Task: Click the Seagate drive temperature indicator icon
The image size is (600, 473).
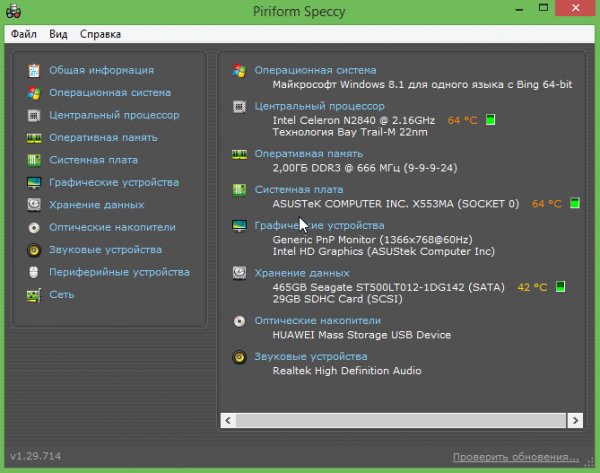Action: (x=560, y=286)
